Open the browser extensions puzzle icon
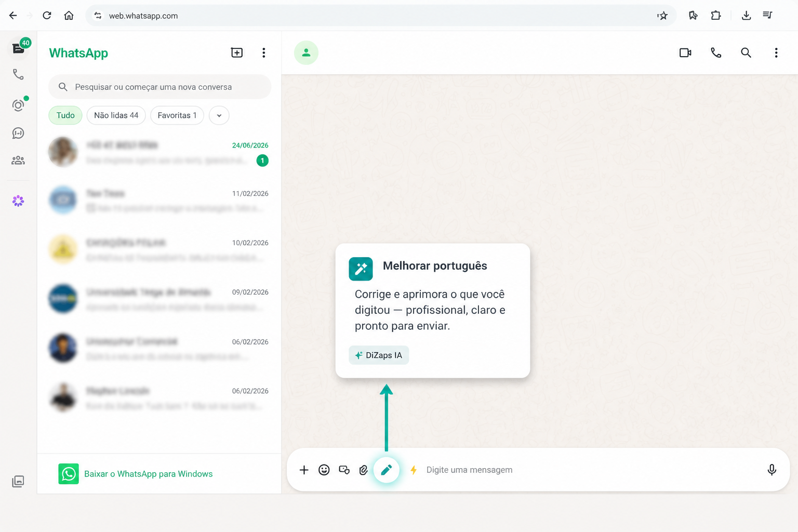 click(716, 16)
